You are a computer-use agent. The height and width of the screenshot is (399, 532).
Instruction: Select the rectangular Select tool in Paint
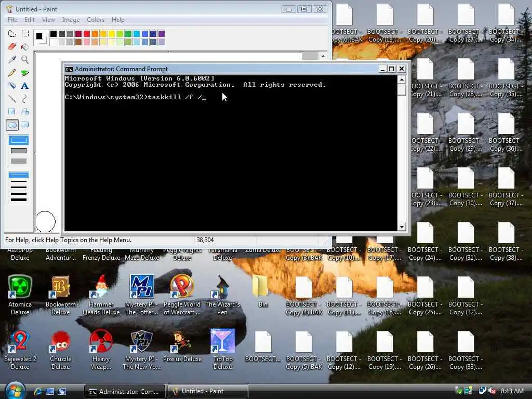click(x=25, y=34)
